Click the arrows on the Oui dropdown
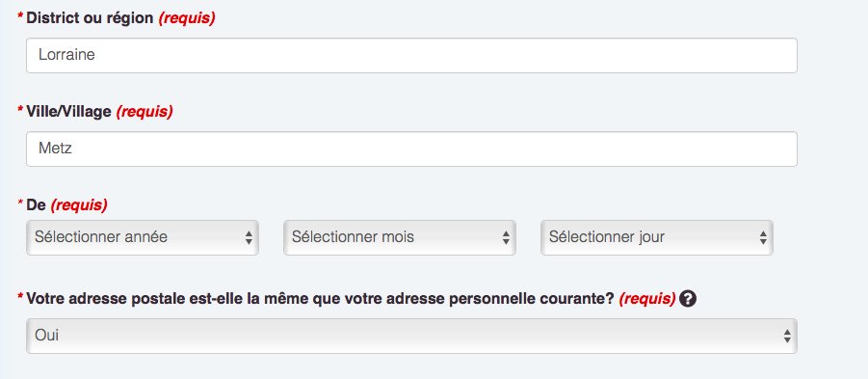This screenshot has width=868, height=379. (787, 336)
